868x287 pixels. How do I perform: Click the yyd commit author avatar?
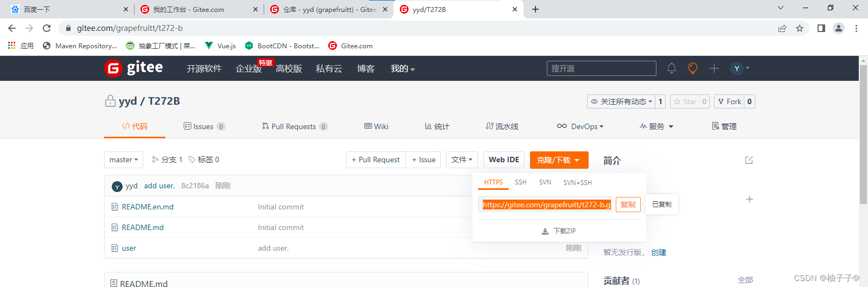tap(117, 186)
